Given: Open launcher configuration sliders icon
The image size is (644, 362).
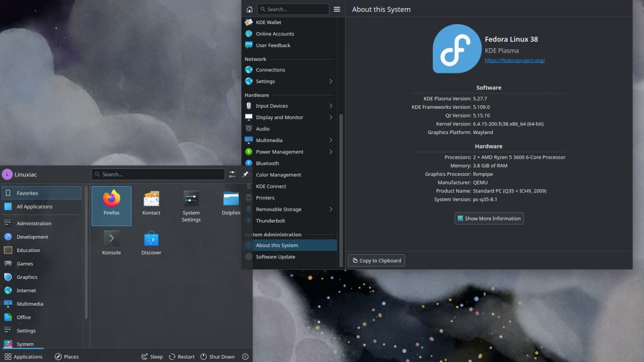Looking at the screenshot, I should (x=232, y=174).
